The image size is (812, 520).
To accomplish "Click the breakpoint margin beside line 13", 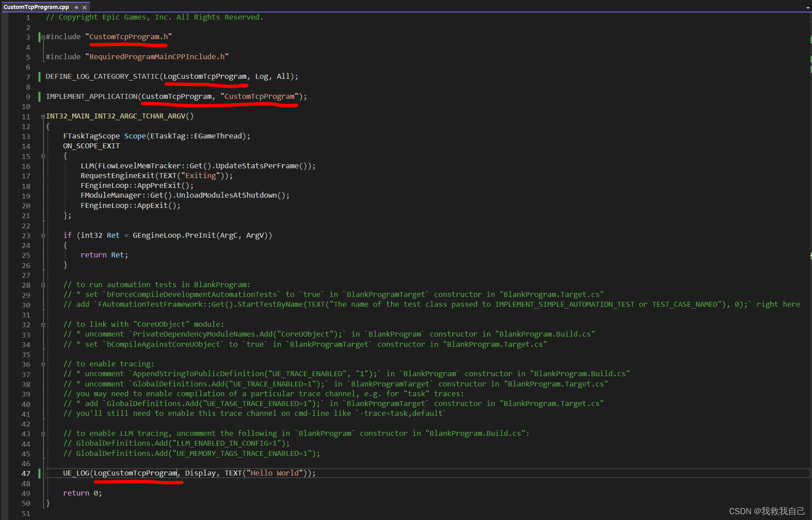I will click(4, 136).
